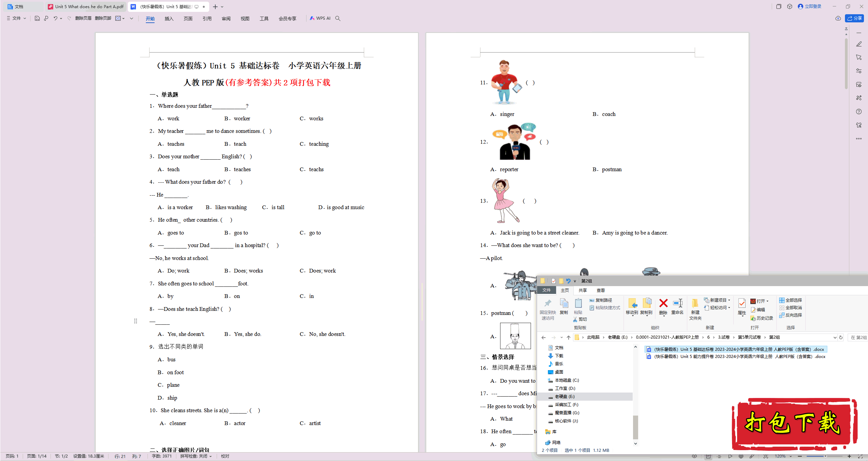Click the Redo arrow in WPS toolbar
868x461 pixels.
point(69,18)
